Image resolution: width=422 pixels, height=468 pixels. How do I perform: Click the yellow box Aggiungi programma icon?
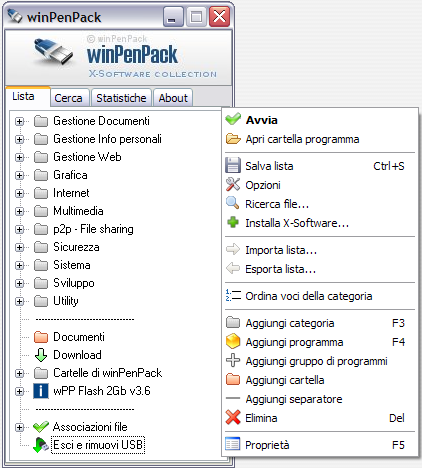233,341
